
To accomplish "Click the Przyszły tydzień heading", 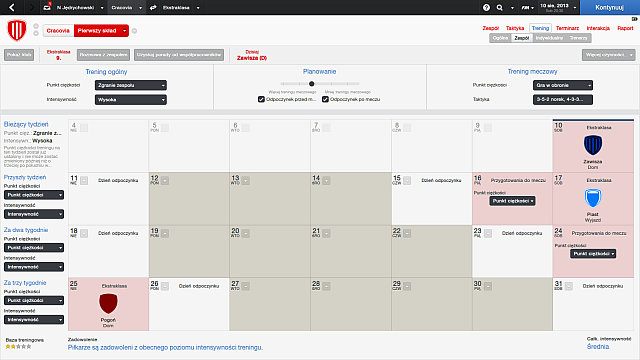I will [25, 177].
